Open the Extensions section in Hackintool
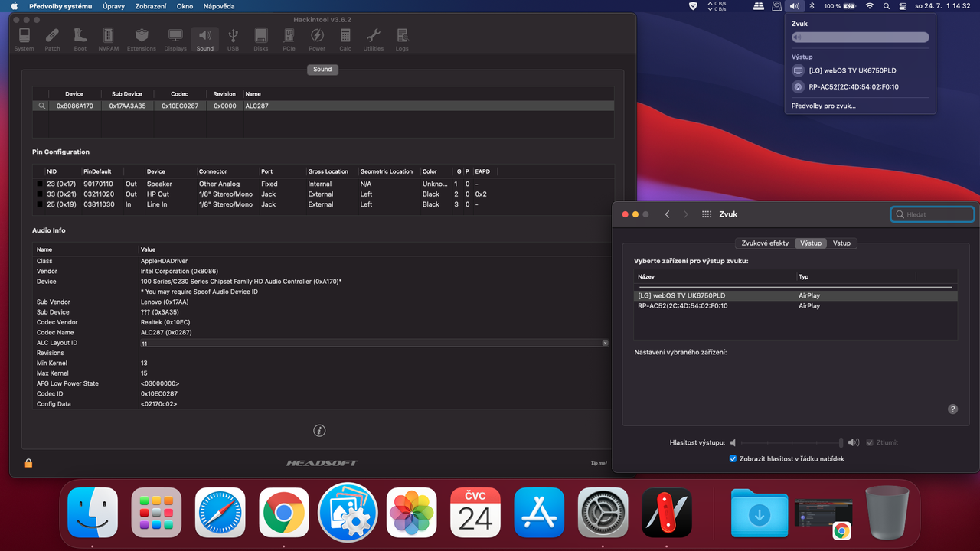The width and height of the screenshot is (980, 551). [142, 39]
